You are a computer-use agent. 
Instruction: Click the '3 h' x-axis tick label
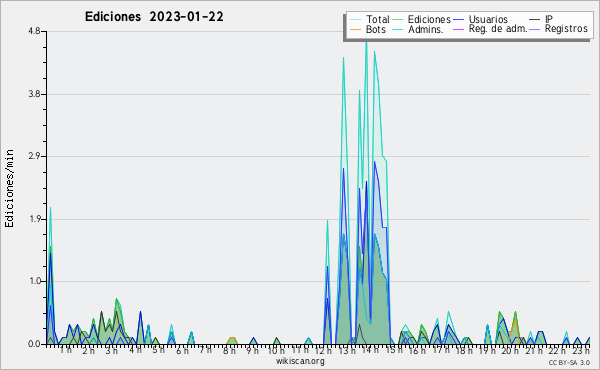(x=111, y=350)
